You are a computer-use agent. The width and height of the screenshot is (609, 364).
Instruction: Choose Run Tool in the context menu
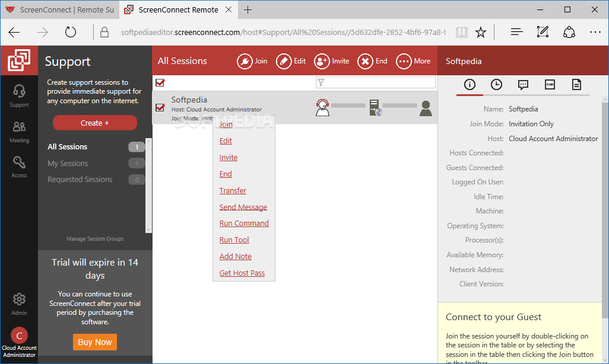[x=234, y=240]
